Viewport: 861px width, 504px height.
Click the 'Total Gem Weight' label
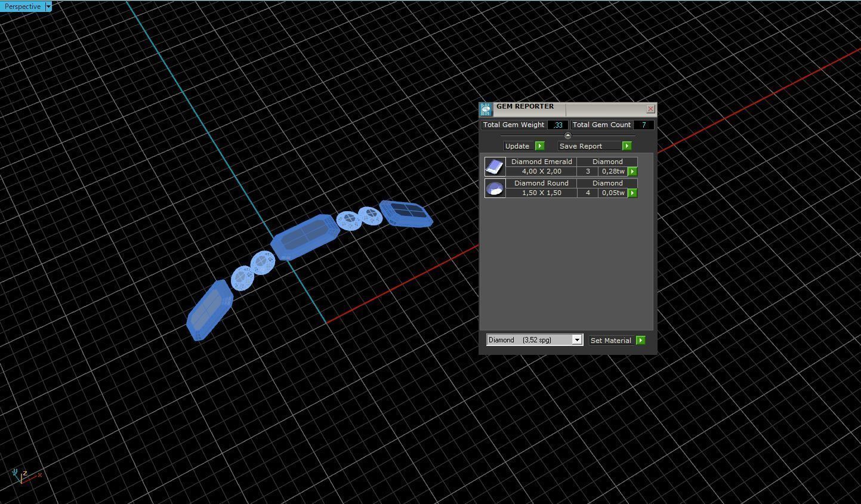[514, 125]
